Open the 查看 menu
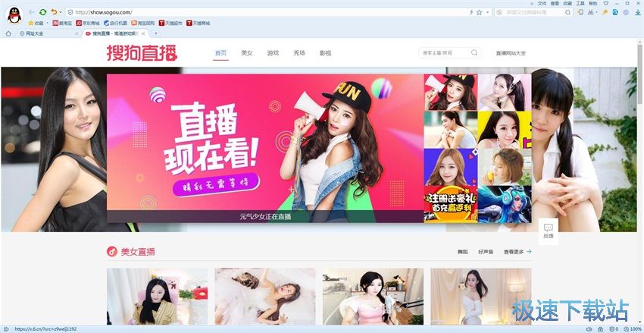The height and width of the screenshot is (333, 644). (x=555, y=3)
